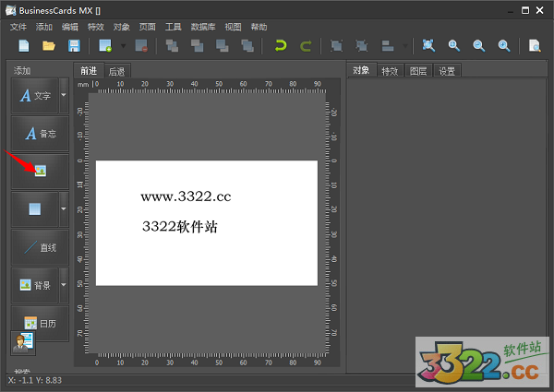Viewport: 554px width, 392px height.
Task: Switch to the 后退 back side tab
Action: point(117,72)
